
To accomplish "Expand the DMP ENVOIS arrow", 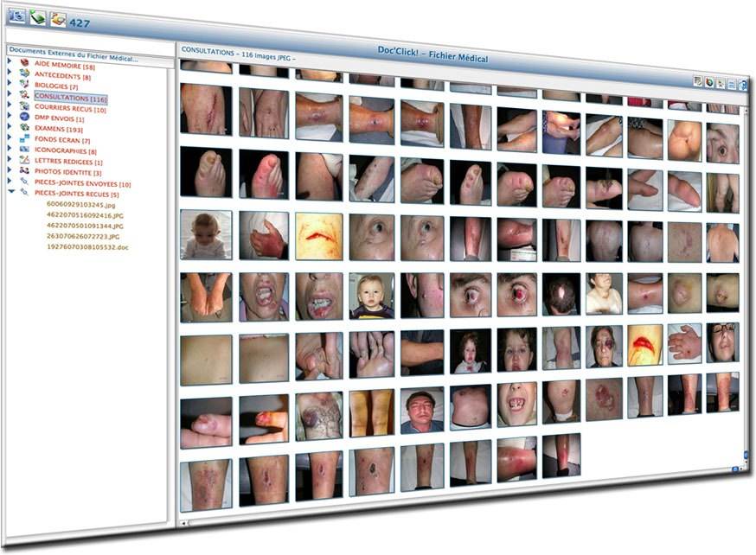I will click(10, 116).
